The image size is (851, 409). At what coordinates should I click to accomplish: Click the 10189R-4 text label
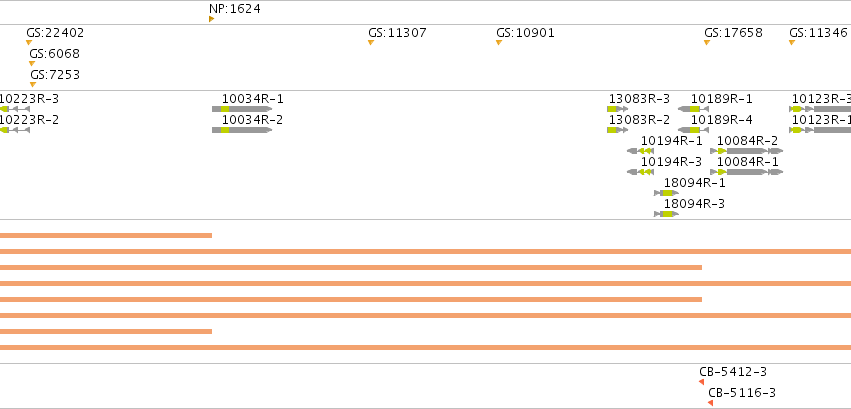[722, 120]
